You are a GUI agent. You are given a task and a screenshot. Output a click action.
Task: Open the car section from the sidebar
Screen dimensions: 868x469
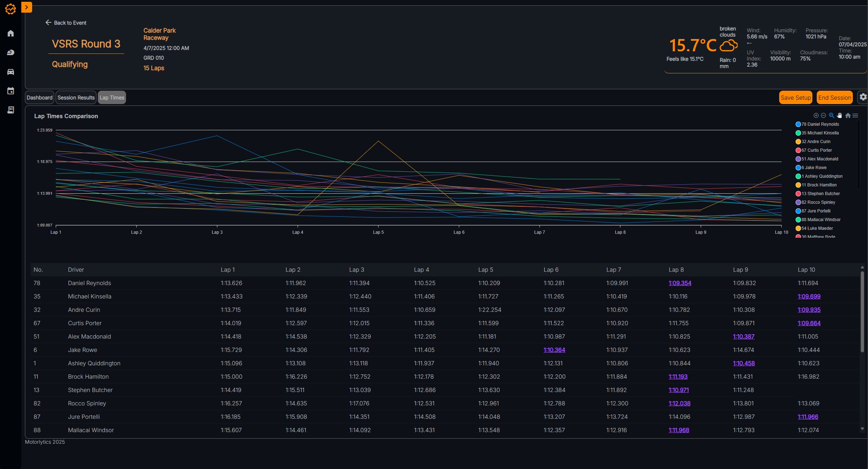10,71
